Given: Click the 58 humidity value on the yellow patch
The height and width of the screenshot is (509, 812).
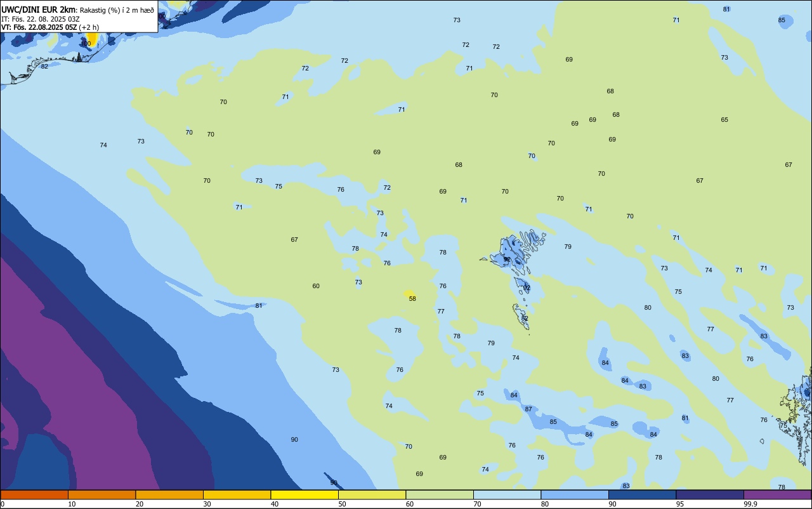Looking at the screenshot, I should click(412, 298).
